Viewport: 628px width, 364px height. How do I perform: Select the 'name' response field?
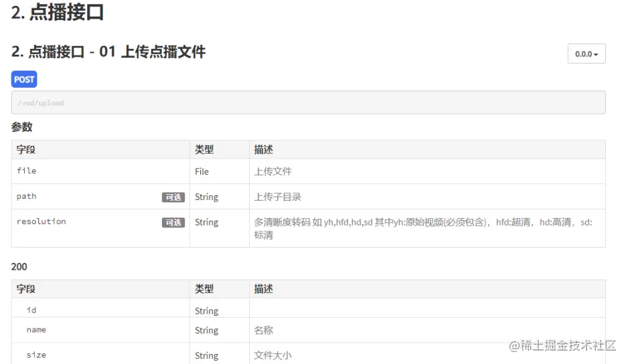point(36,330)
